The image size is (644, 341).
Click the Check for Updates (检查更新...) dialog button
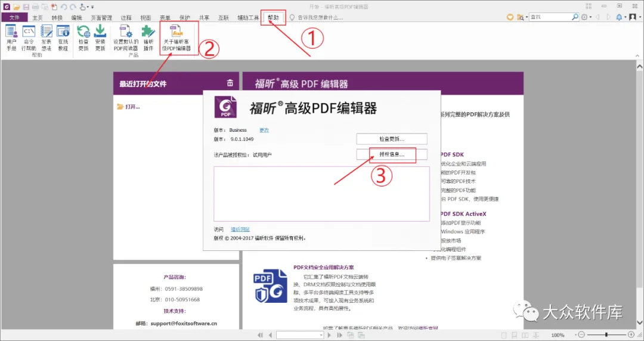tap(392, 139)
